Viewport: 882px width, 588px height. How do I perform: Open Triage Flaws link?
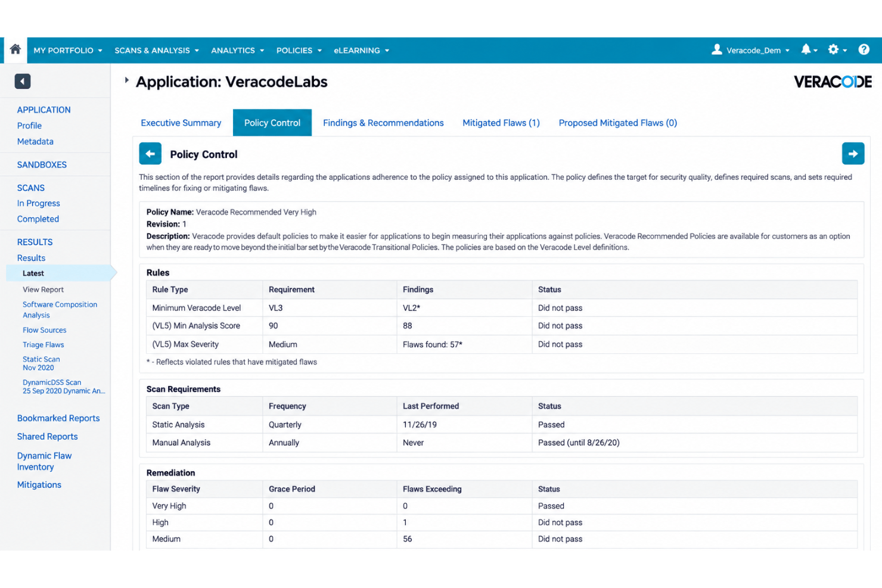point(43,345)
